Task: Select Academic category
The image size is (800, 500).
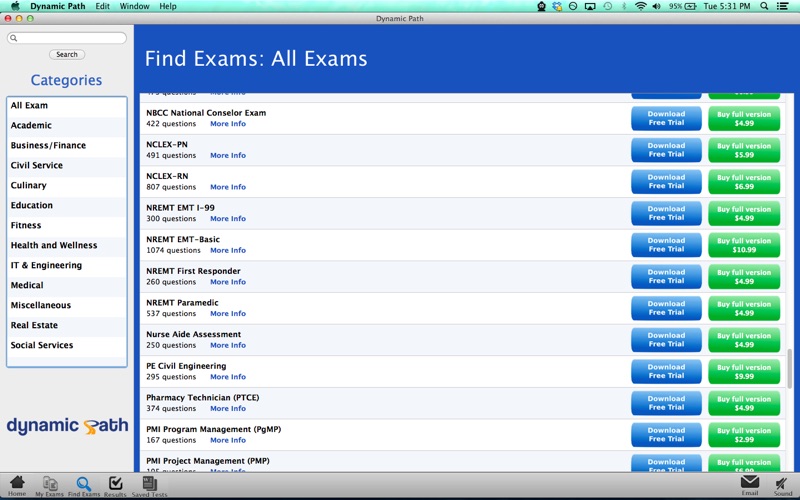Action: [x=67, y=126]
